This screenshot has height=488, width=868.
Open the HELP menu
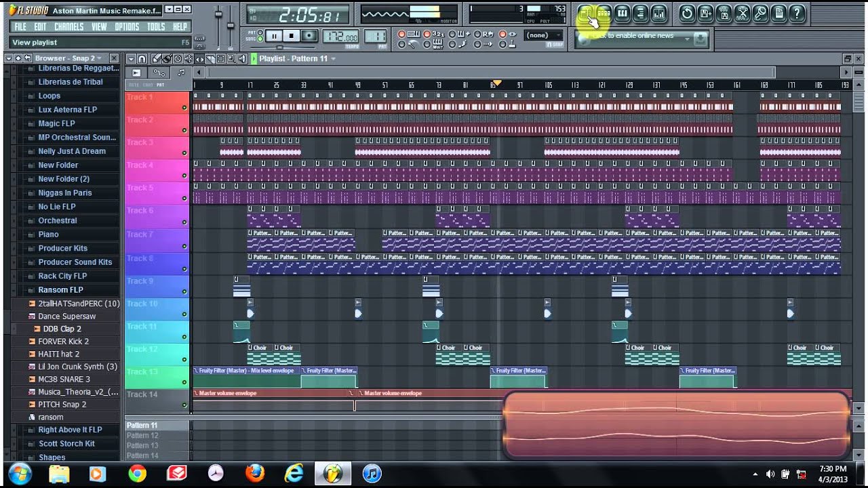[180, 27]
